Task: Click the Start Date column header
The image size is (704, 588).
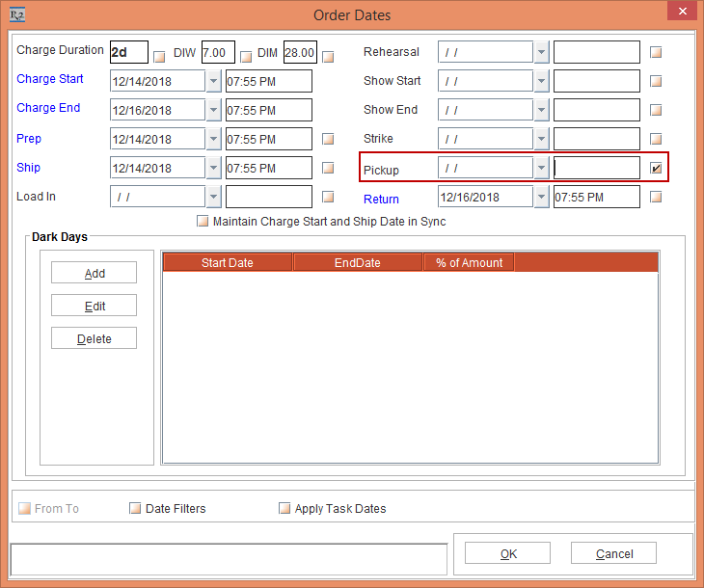Action: (228, 262)
